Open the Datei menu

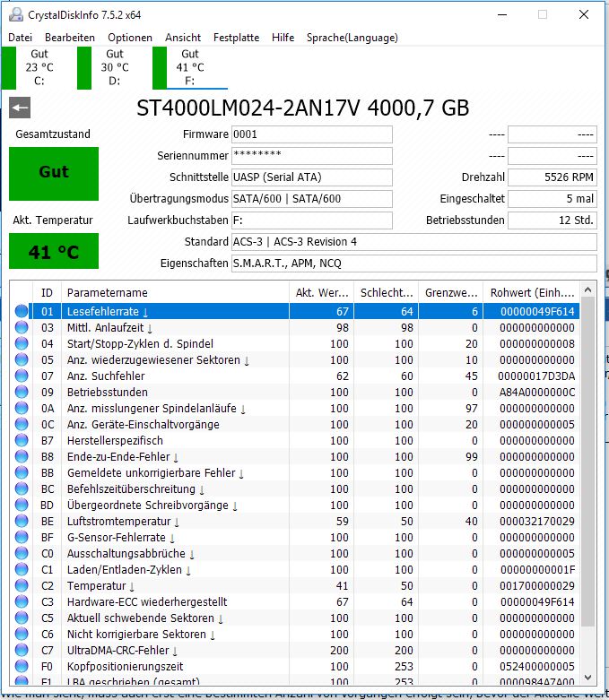(x=20, y=38)
